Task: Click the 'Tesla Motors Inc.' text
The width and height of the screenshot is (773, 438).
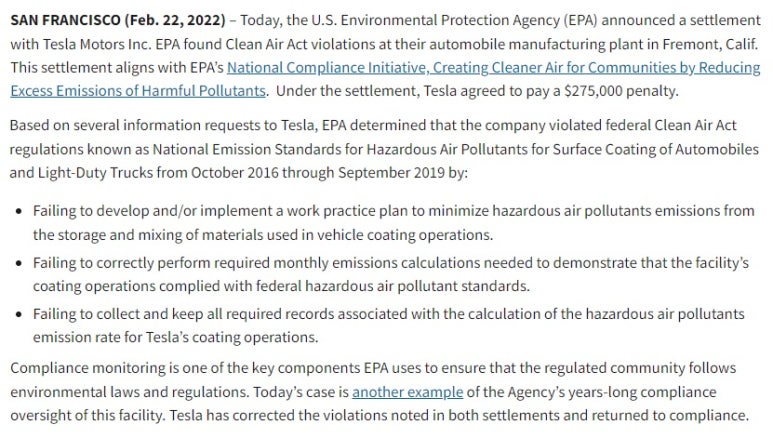Action: click(97, 44)
